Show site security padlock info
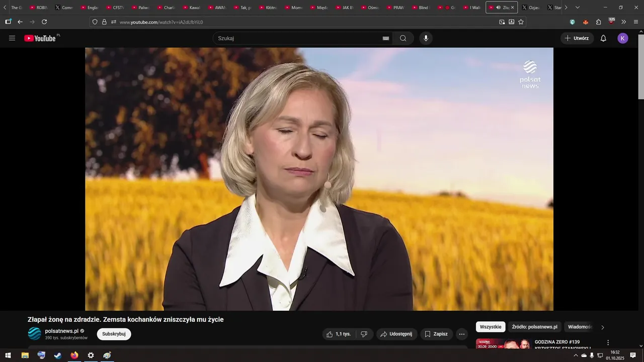The height and width of the screenshot is (362, 644). point(104,22)
